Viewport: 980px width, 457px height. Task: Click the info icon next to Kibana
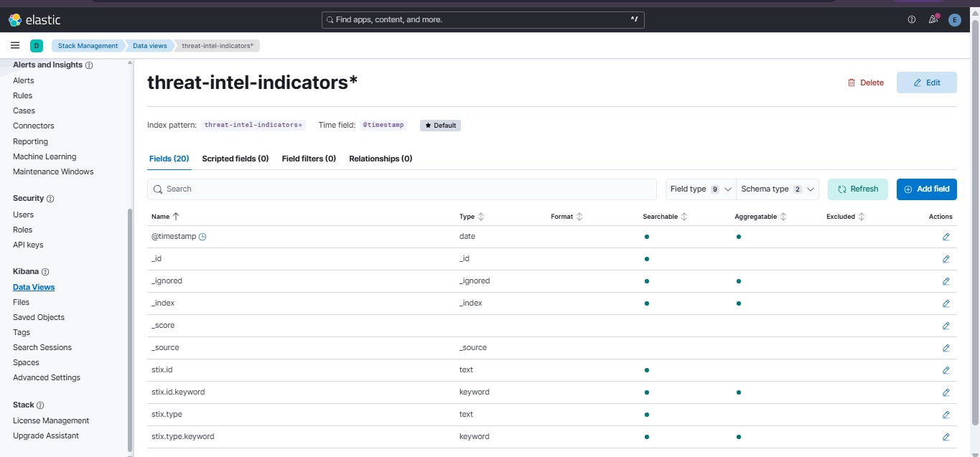point(45,272)
